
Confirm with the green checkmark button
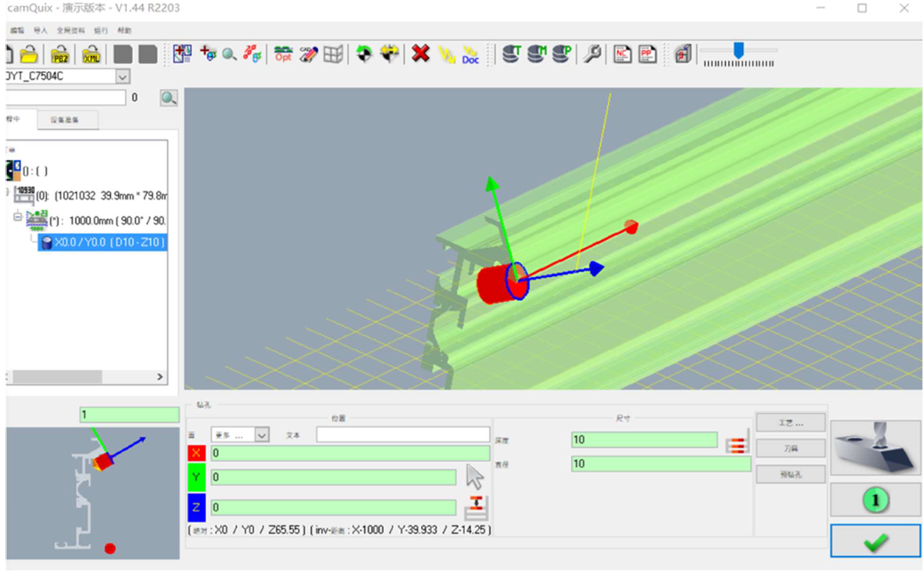tap(875, 541)
